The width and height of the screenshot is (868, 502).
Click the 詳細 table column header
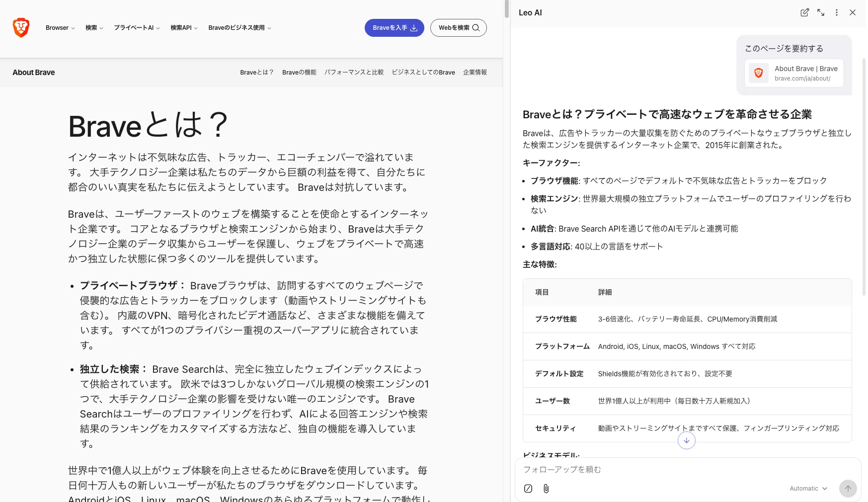(605, 292)
